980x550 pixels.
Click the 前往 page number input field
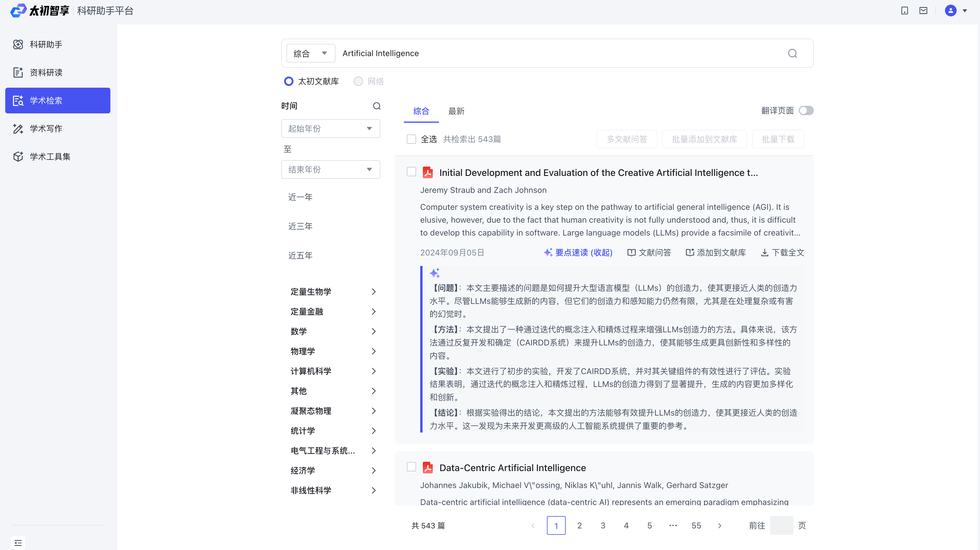781,525
